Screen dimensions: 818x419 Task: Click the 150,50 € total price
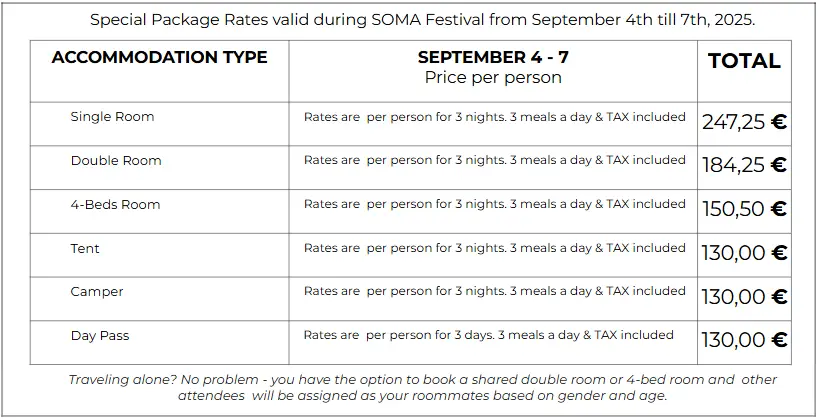point(744,209)
